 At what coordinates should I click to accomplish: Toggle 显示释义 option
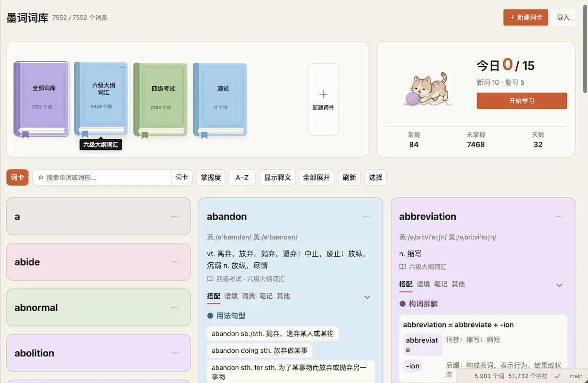[278, 177]
